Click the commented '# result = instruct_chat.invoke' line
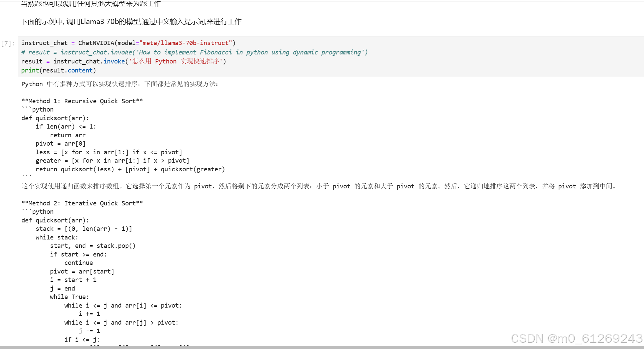The width and height of the screenshot is (644, 349). (x=194, y=52)
